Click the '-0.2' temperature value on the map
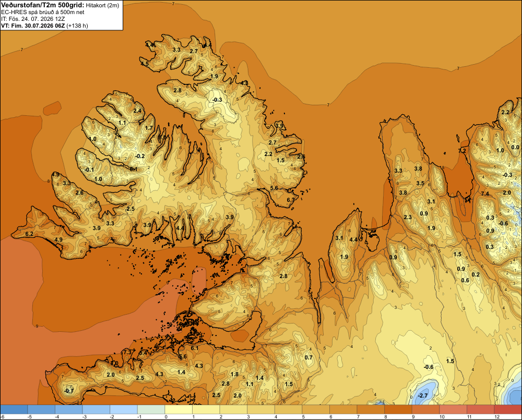The height and width of the screenshot is (420, 522). (140, 156)
